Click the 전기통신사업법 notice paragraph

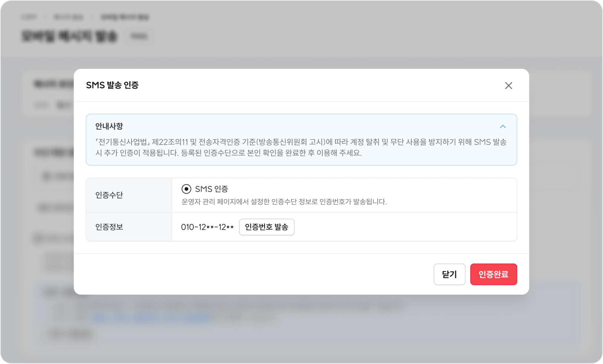pyautogui.click(x=301, y=147)
